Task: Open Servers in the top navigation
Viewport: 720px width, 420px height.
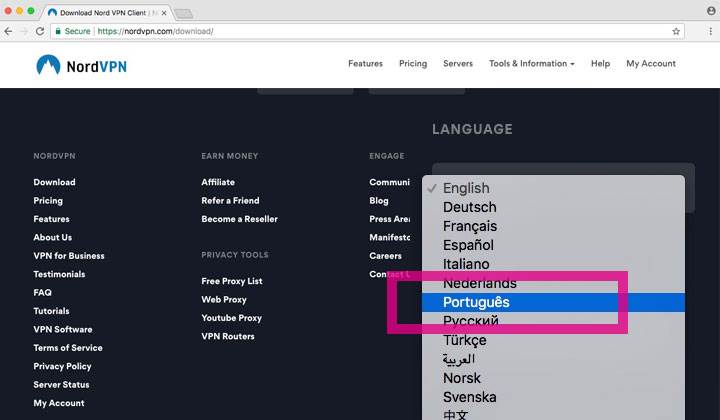Action: pyautogui.click(x=458, y=63)
